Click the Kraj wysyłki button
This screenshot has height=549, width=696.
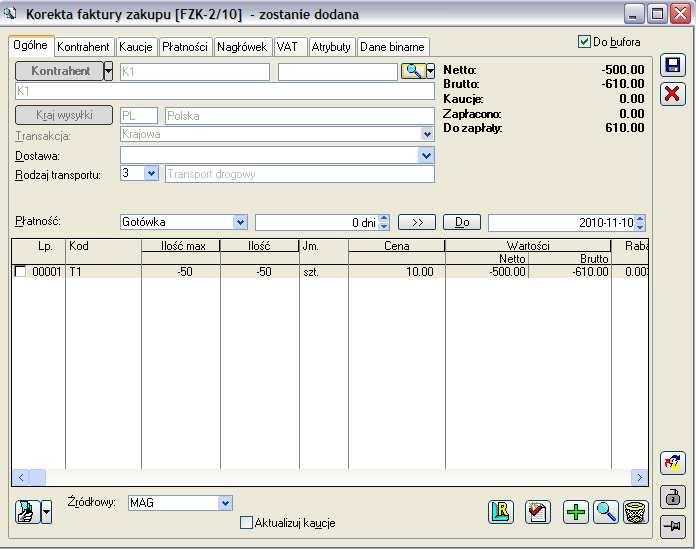(x=64, y=115)
